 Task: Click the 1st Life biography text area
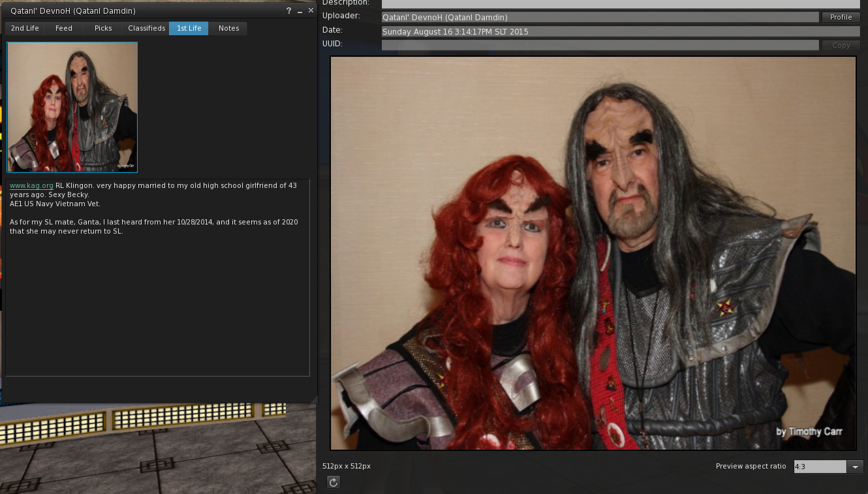click(157, 294)
